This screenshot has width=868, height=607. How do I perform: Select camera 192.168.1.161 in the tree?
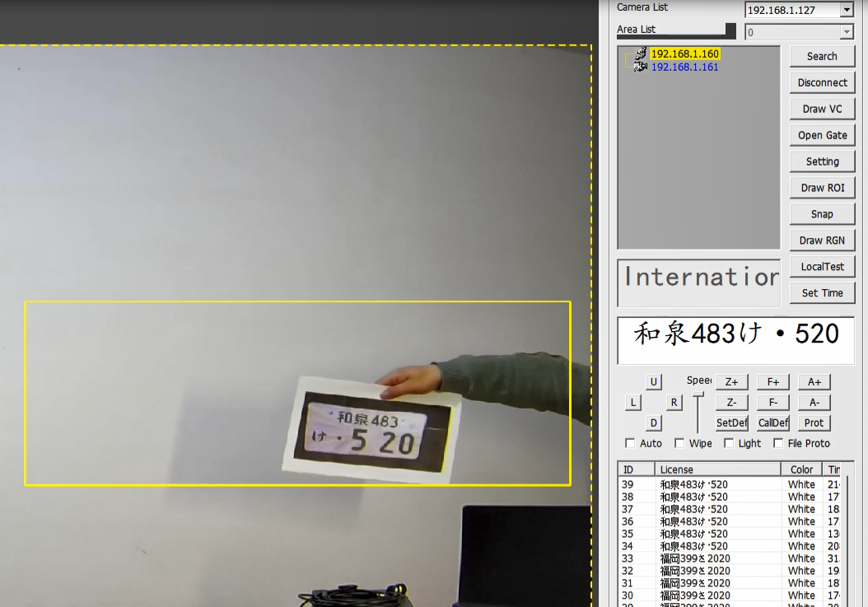click(x=684, y=67)
